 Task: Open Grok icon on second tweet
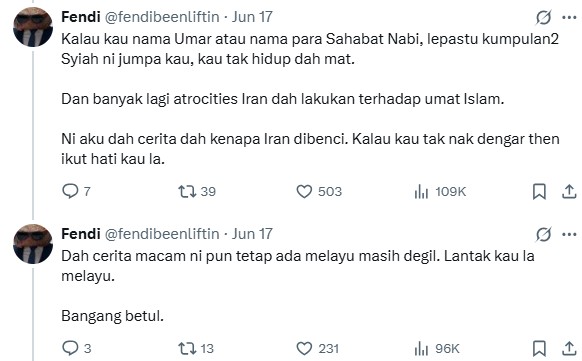(543, 234)
